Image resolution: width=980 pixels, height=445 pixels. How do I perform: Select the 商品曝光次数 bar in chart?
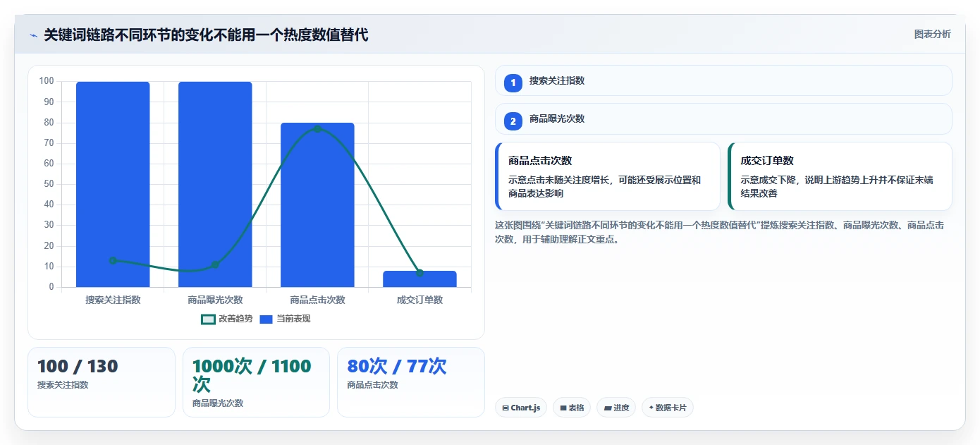coord(215,185)
